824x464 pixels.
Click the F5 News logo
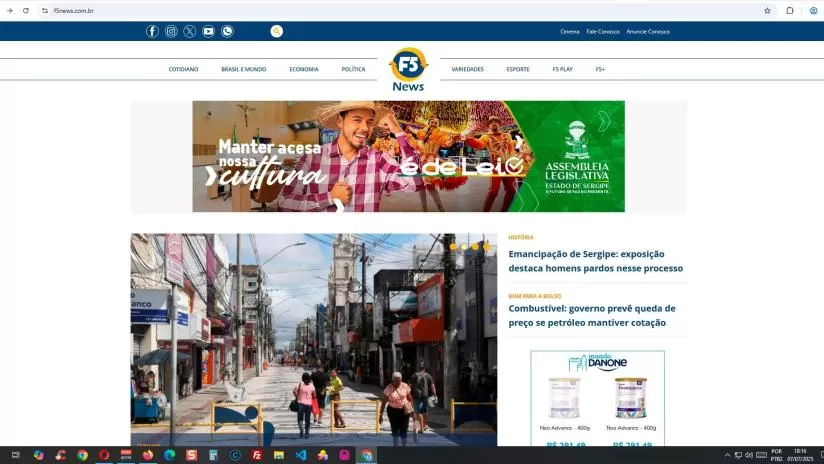click(408, 70)
